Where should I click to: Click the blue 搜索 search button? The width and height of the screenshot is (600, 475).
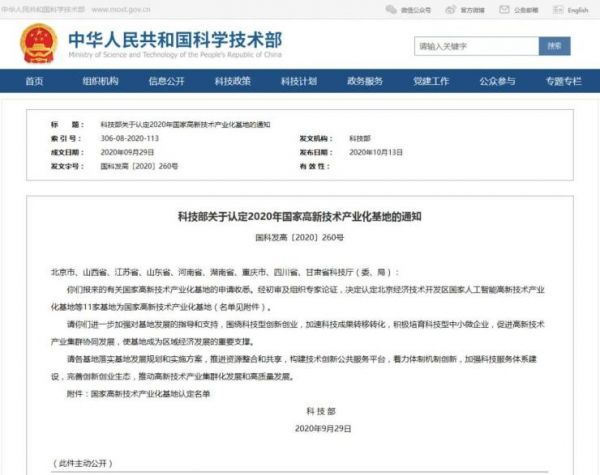click(x=554, y=46)
